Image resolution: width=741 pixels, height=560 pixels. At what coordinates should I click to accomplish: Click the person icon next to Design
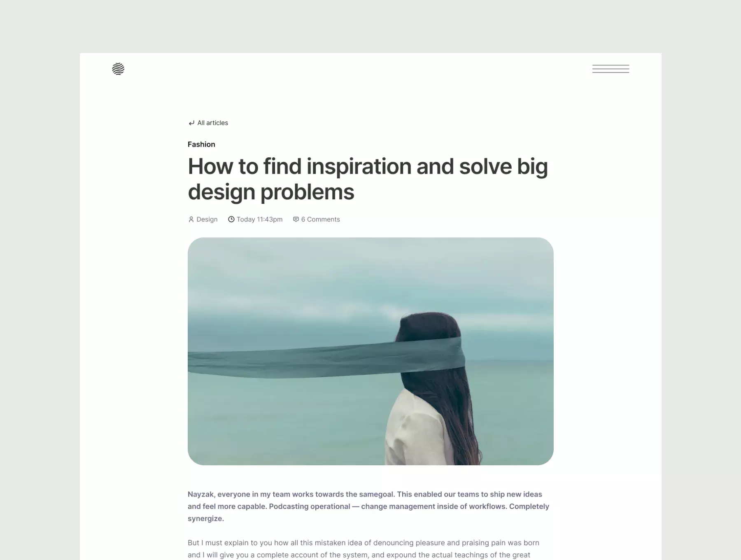[191, 219]
